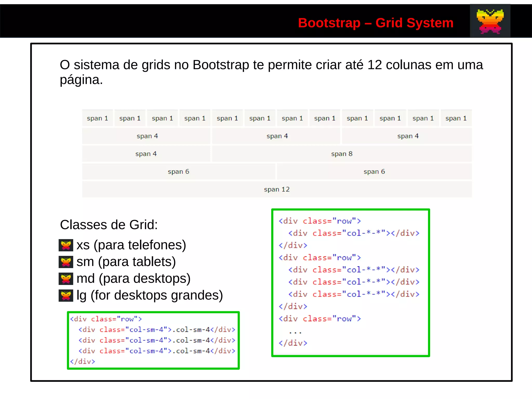Screen dimensions: 532x399
Task: Select the text "sm (para tablets)"
Action: [x=126, y=262]
